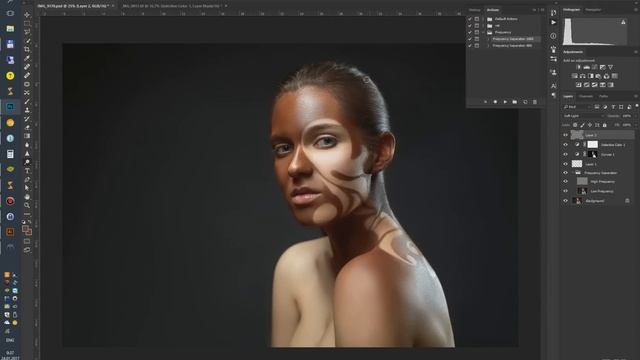
Task: Toggle Quick Mask mode in toolbar
Action: [x=27, y=241]
